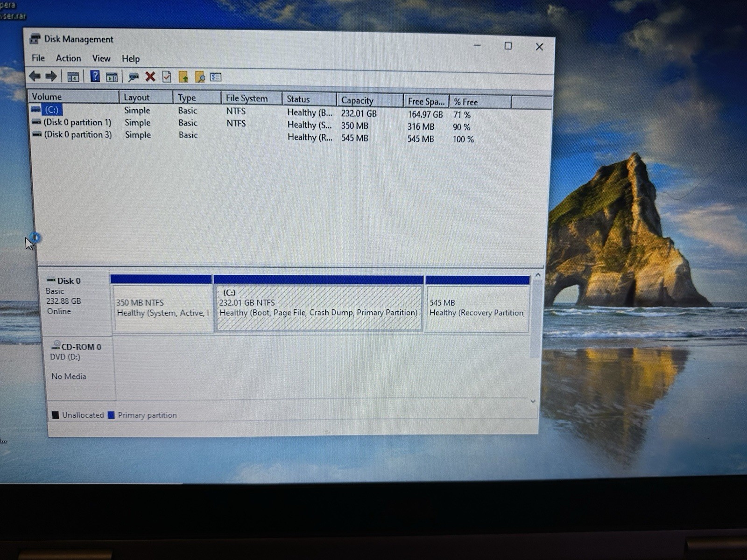This screenshot has height=560, width=747.
Task: Click the red X Delete icon
Action: 150,77
